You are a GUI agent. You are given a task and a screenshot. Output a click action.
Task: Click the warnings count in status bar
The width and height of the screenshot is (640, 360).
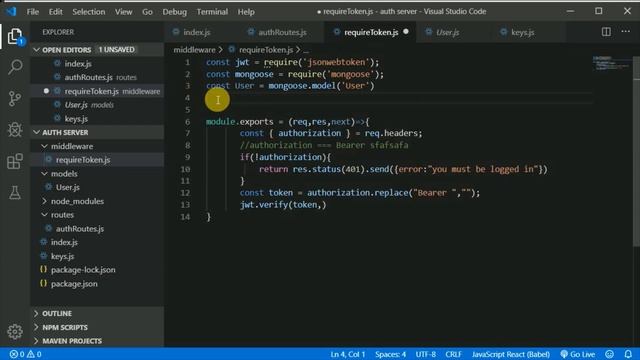click(34, 354)
